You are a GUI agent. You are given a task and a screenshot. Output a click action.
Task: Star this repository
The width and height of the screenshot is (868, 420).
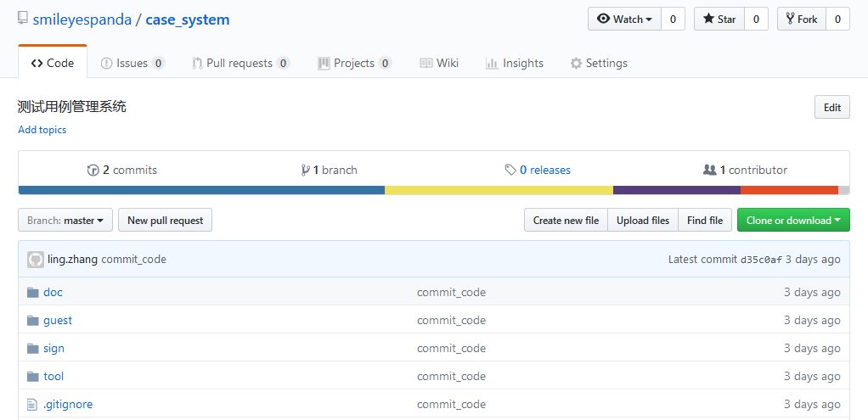(x=719, y=19)
